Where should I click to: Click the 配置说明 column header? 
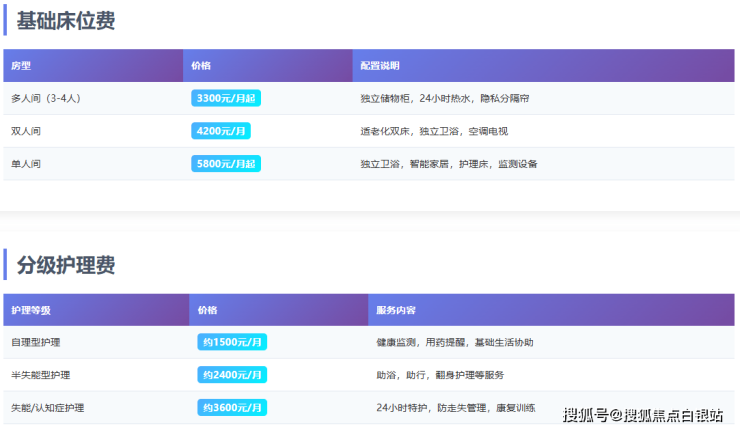click(380, 65)
